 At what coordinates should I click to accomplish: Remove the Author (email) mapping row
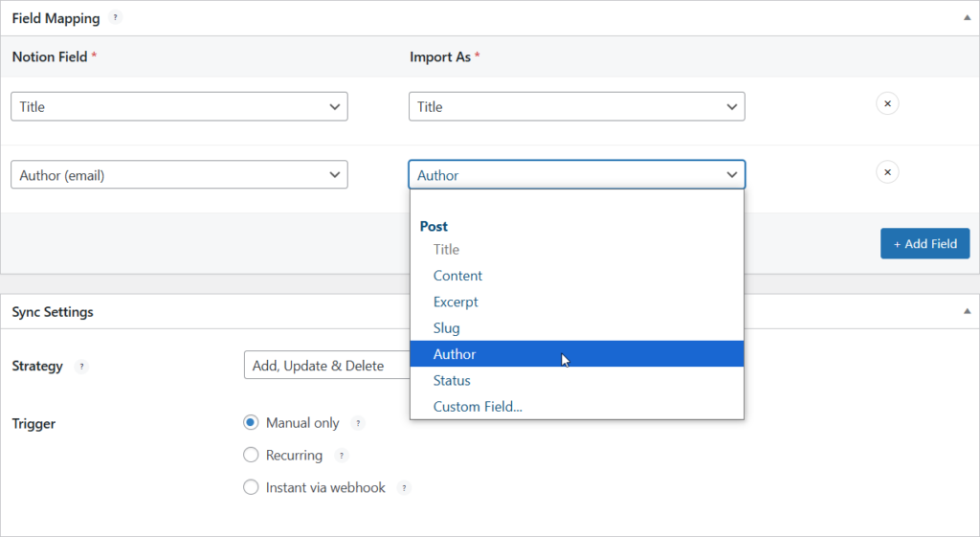click(x=887, y=172)
